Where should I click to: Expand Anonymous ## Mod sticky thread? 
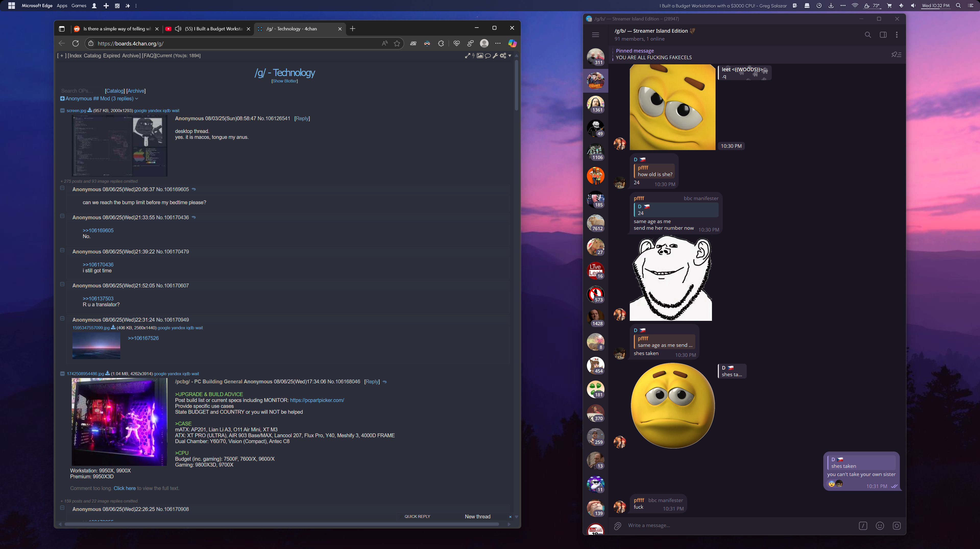click(62, 99)
